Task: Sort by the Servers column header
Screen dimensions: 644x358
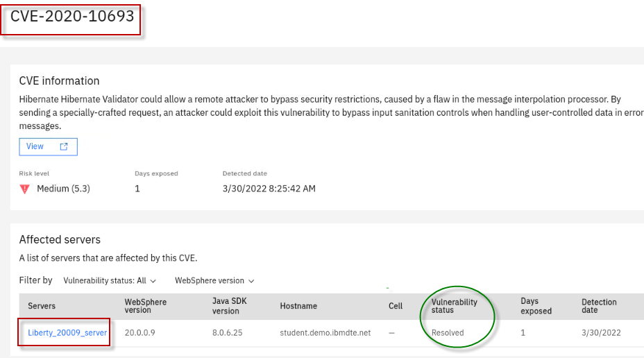Action: tap(42, 306)
